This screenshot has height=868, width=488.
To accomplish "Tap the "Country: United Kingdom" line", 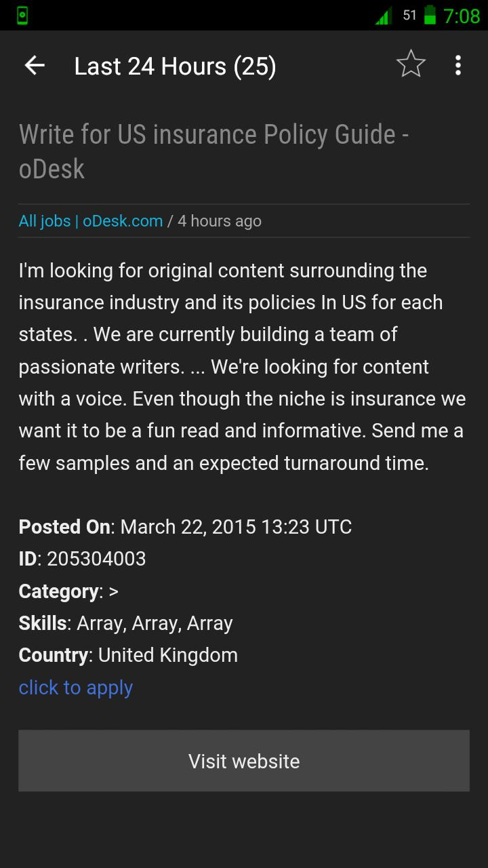I will 128,655.
